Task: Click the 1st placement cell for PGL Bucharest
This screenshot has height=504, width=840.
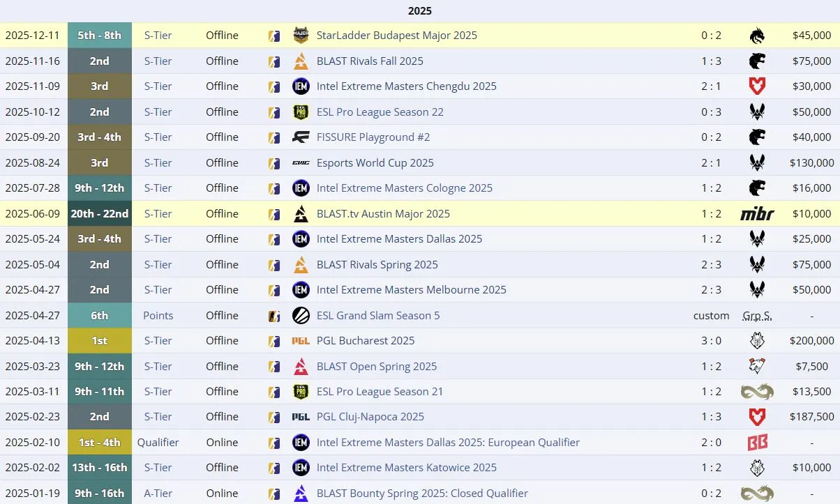Action: pyautogui.click(x=100, y=341)
